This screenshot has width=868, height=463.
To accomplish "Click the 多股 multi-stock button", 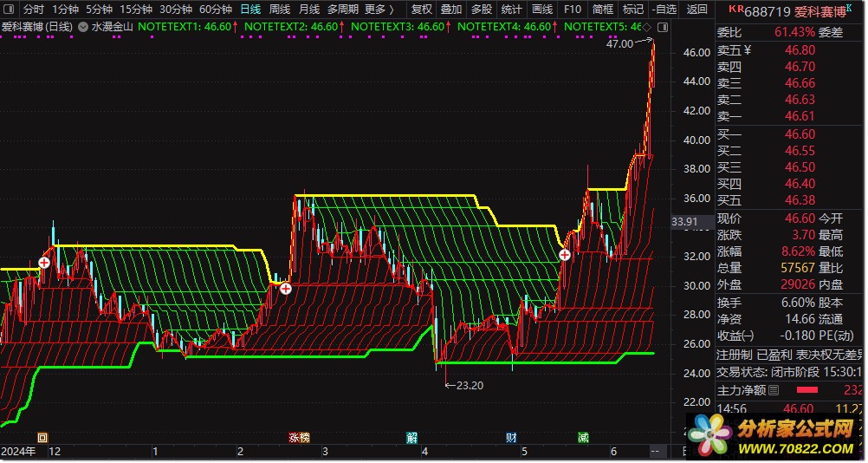I will [482, 10].
